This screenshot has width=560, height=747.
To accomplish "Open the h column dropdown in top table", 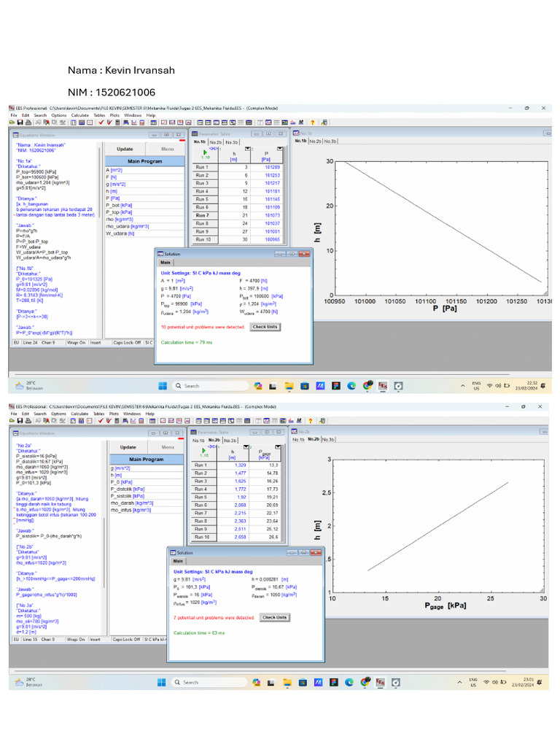I will tap(246, 149).
